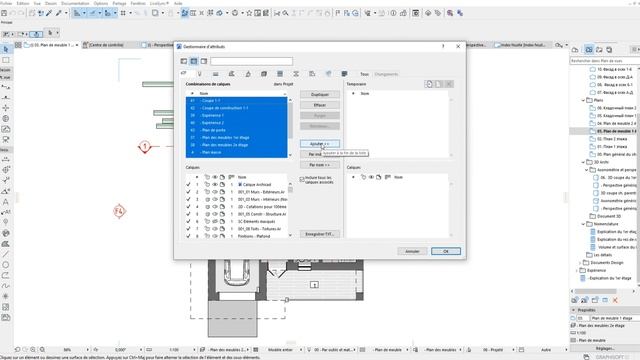Toggle eye visibility of 001_08 Toits layer
640x360 pixels.
pyautogui.click(x=215, y=229)
